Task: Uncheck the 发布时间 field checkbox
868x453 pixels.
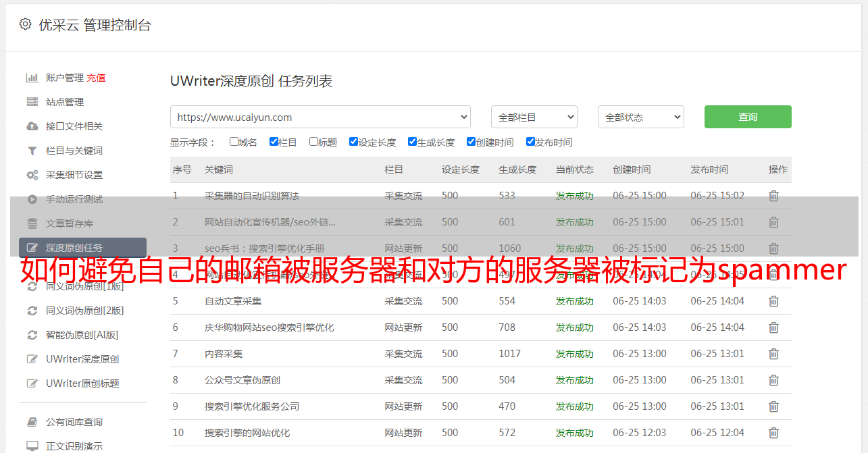Action: tap(530, 142)
